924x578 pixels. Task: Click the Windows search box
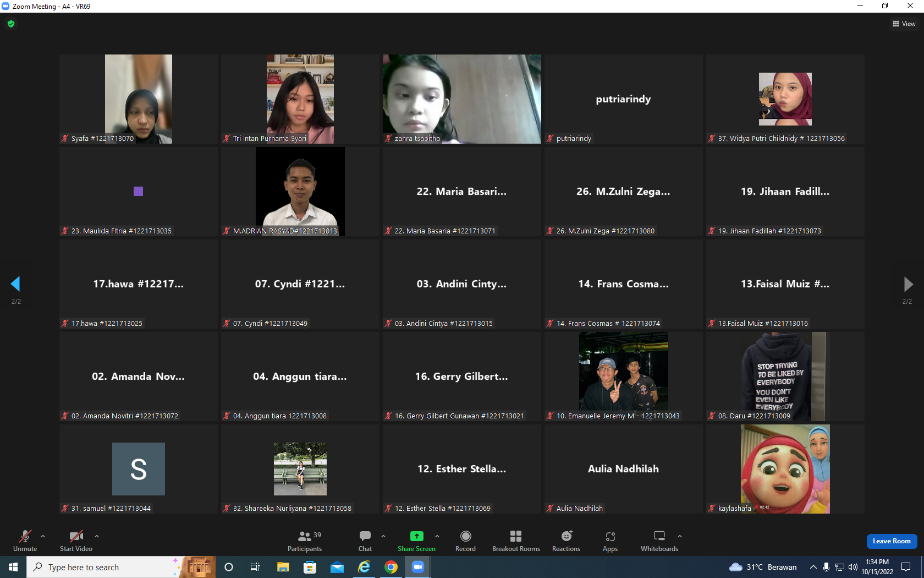105,567
